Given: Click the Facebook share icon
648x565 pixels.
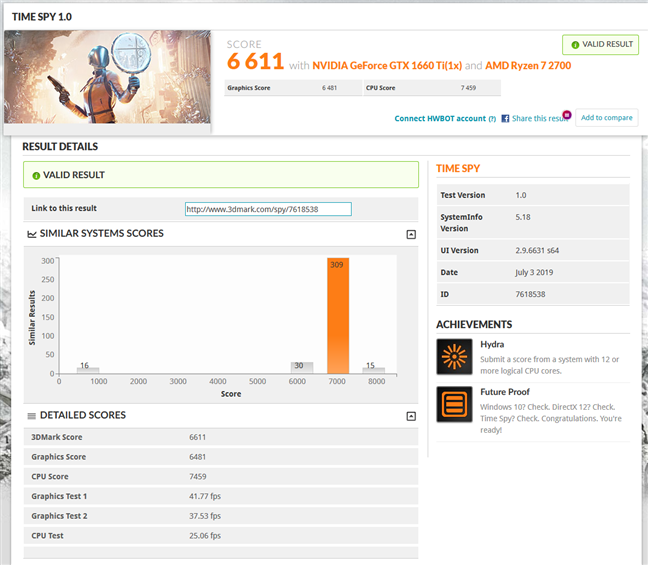Looking at the screenshot, I should click(505, 119).
